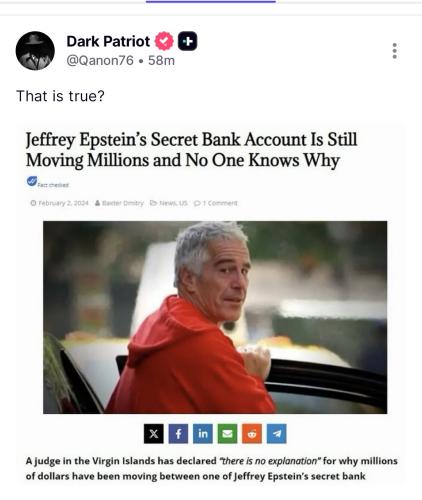Click the pink verified badge

(164, 41)
